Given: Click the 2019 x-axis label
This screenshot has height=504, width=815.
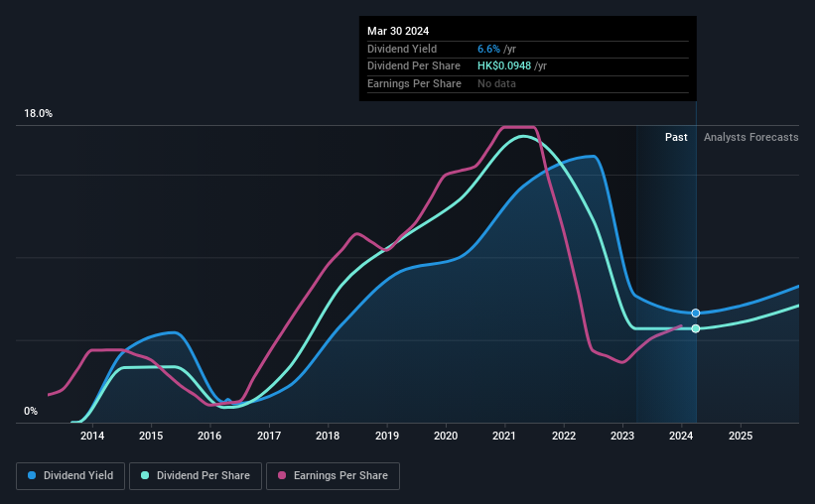Looking at the screenshot, I should (387, 436).
